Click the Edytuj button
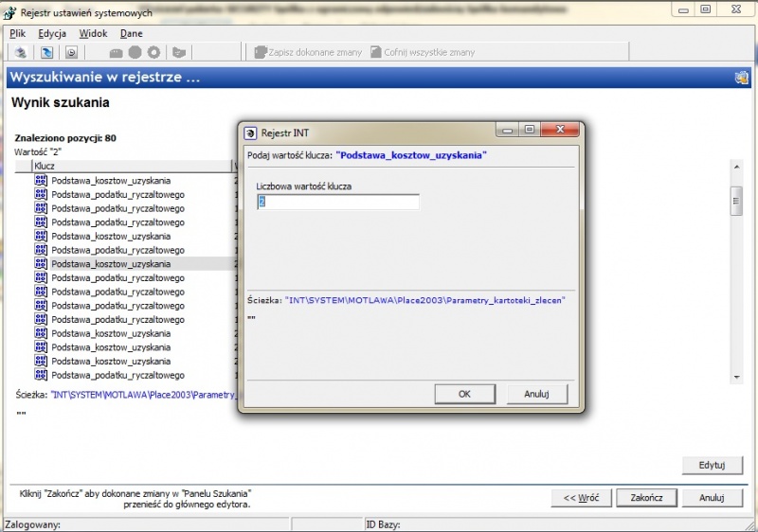Screen dimensions: 758x532 tap(713, 465)
